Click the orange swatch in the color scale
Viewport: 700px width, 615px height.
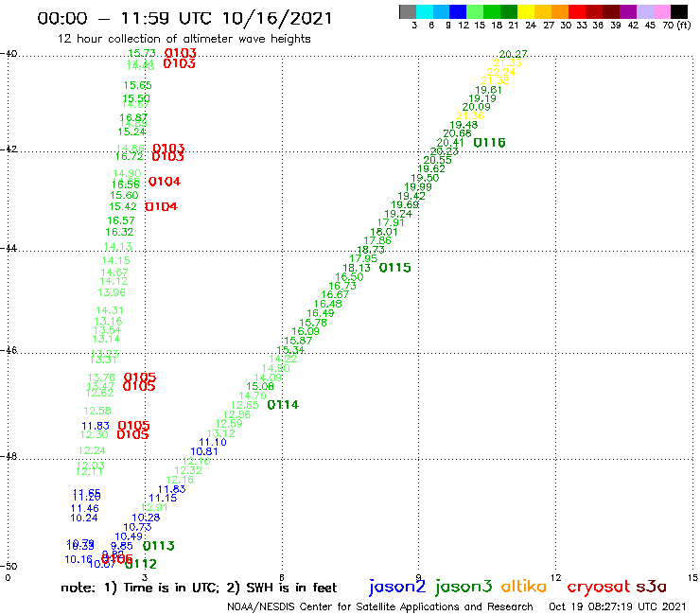click(x=560, y=11)
